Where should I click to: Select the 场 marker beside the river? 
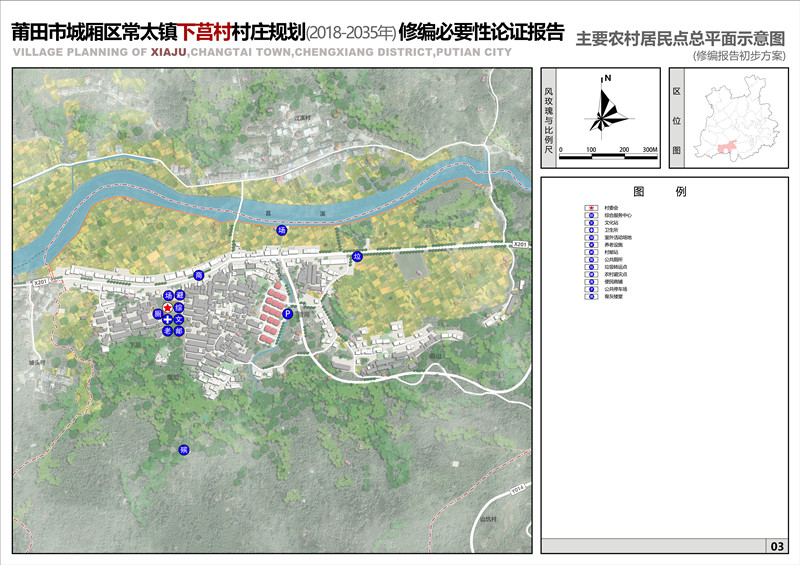[282, 231]
